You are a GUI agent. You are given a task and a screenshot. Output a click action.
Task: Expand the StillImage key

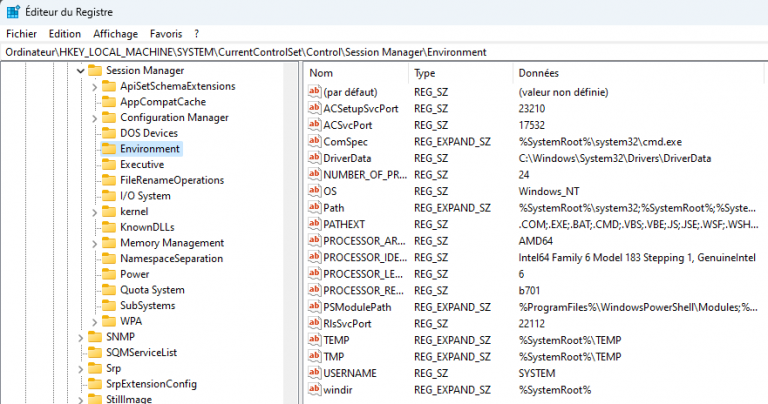(81, 400)
